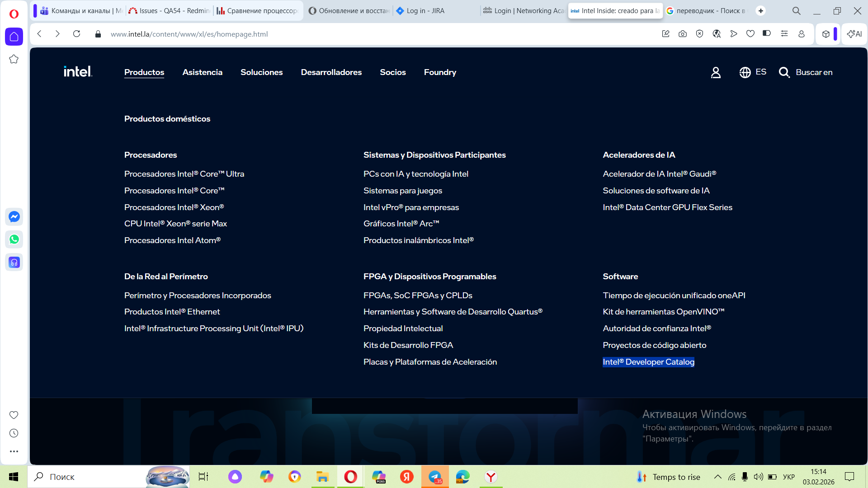Switch to Issues QA54 Redmine tab
This screenshot has width=868, height=488.
(x=169, y=10)
